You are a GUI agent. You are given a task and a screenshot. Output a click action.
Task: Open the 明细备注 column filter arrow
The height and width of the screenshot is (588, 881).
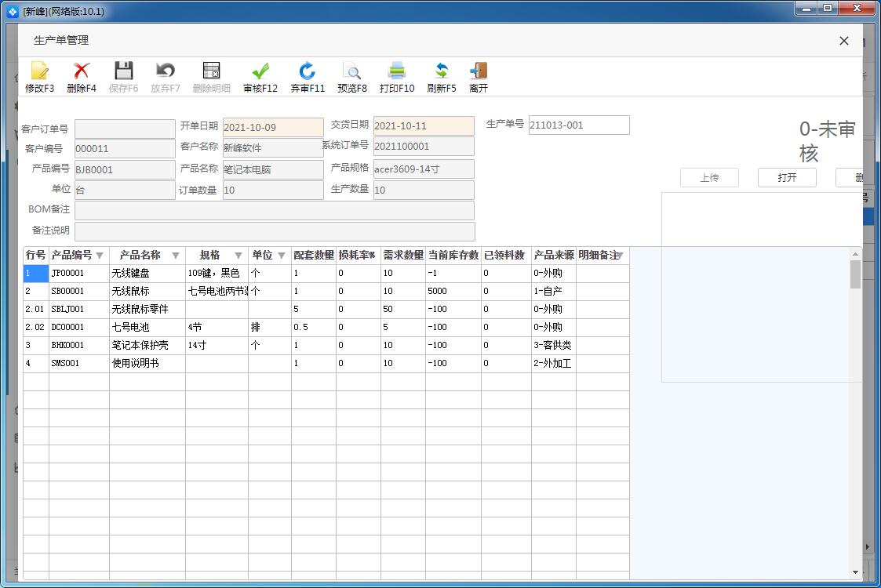(621, 256)
